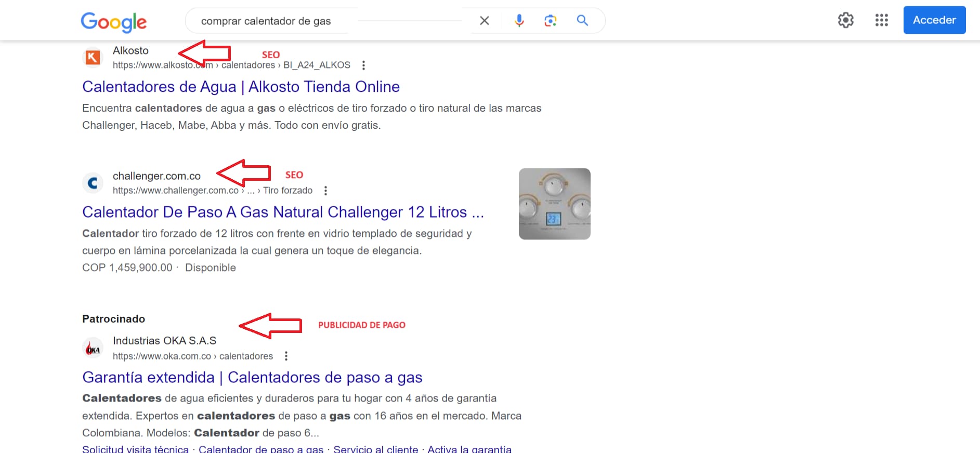Image resolution: width=980 pixels, height=453 pixels.
Task: Open more options for Industrias OKA ad
Action: [286, 356]
